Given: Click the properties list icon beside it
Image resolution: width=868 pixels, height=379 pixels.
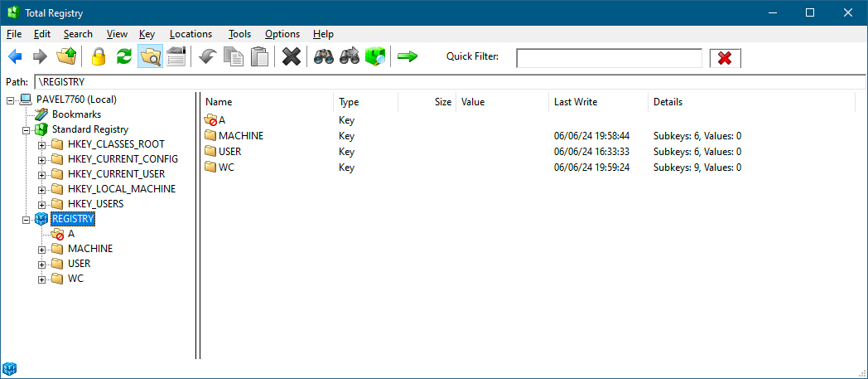Looking at the screenshot, I should coord(176,56).
